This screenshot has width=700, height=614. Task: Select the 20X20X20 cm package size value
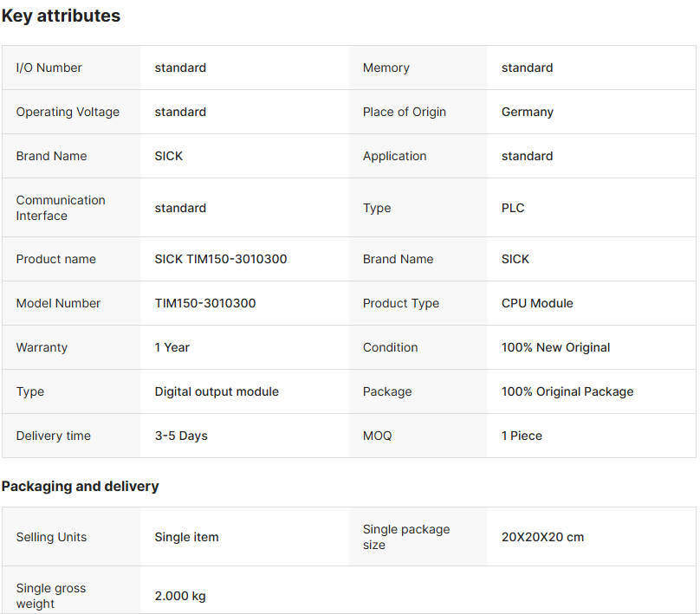tap(542, 537)
